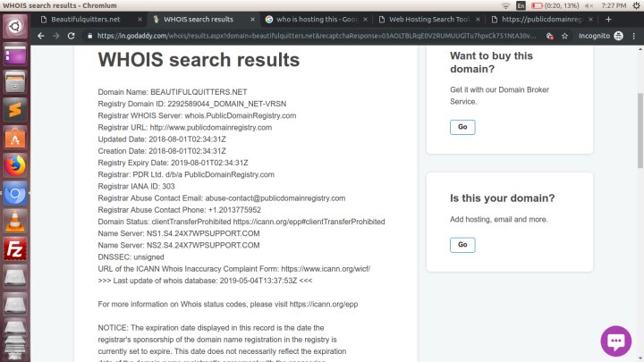Open a new browser tab
This screenshot has width=644, height=362.
pyautogui.click(x=608, y=20)
